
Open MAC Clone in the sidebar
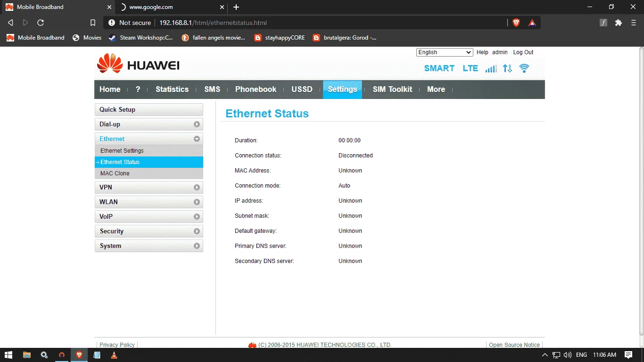[x=149, y=173]
